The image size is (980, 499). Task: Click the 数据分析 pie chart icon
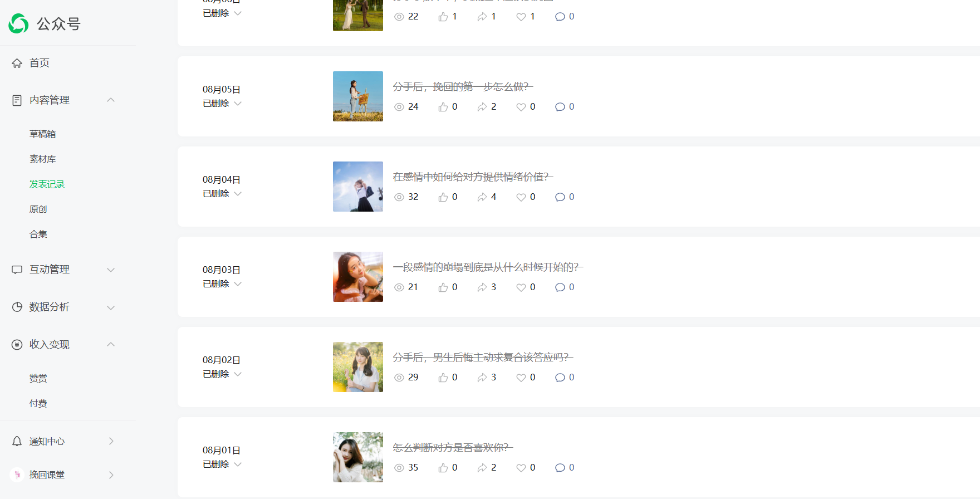pos(17,307)
